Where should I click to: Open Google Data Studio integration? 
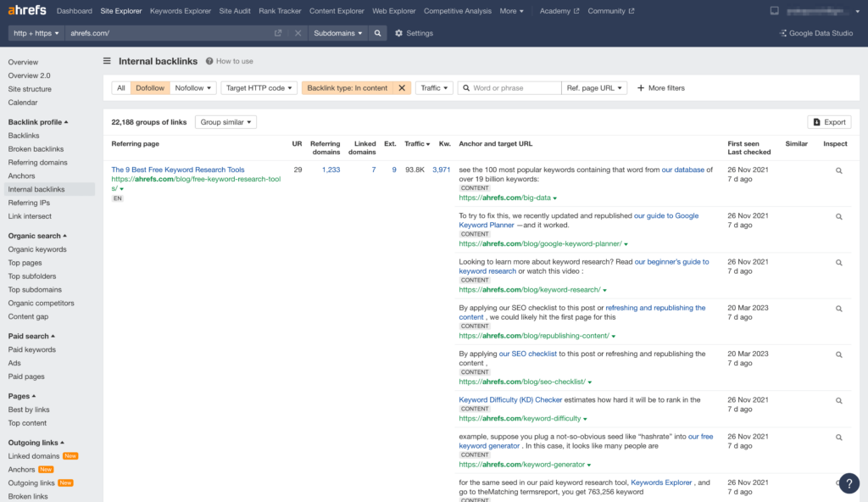(816, 33)
